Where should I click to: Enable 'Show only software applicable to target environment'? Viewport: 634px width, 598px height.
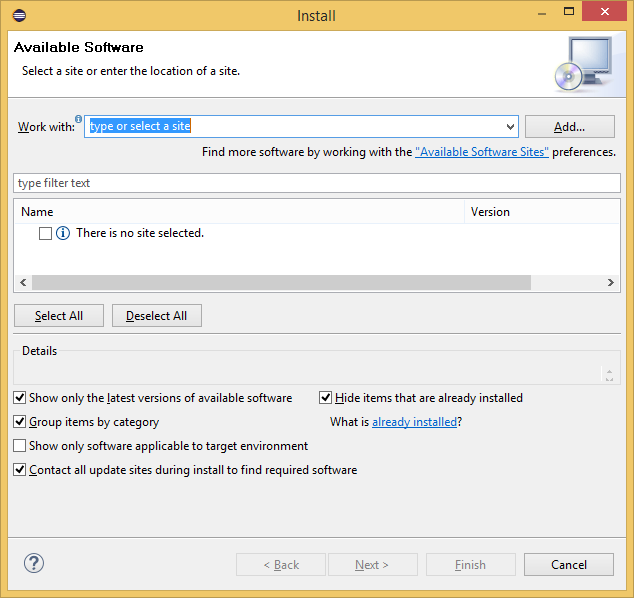(20, 446)
